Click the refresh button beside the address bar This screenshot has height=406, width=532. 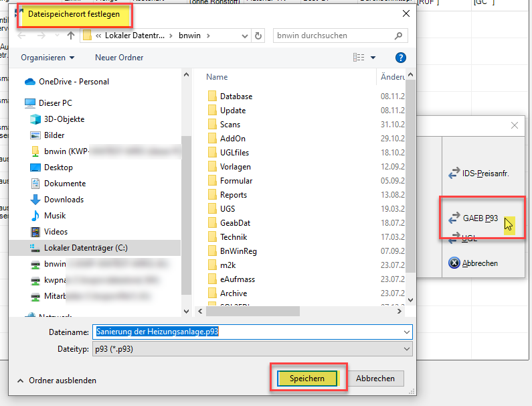[258, 36]
